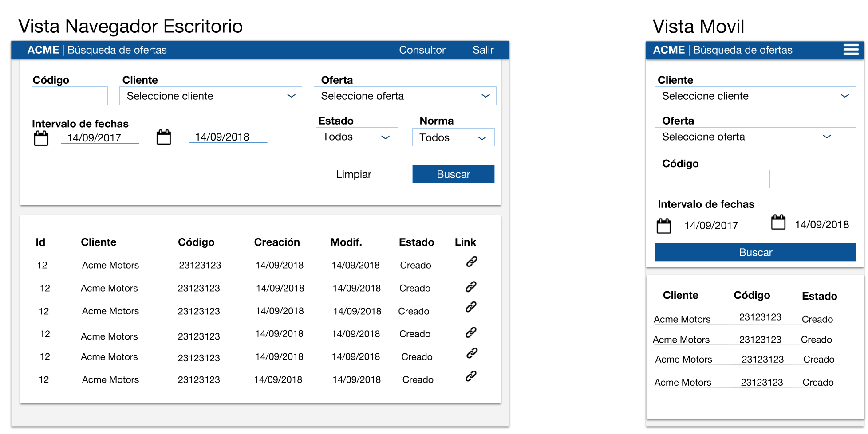
Task: Click the link icon in last table row
Action: [x=471, y=376]
